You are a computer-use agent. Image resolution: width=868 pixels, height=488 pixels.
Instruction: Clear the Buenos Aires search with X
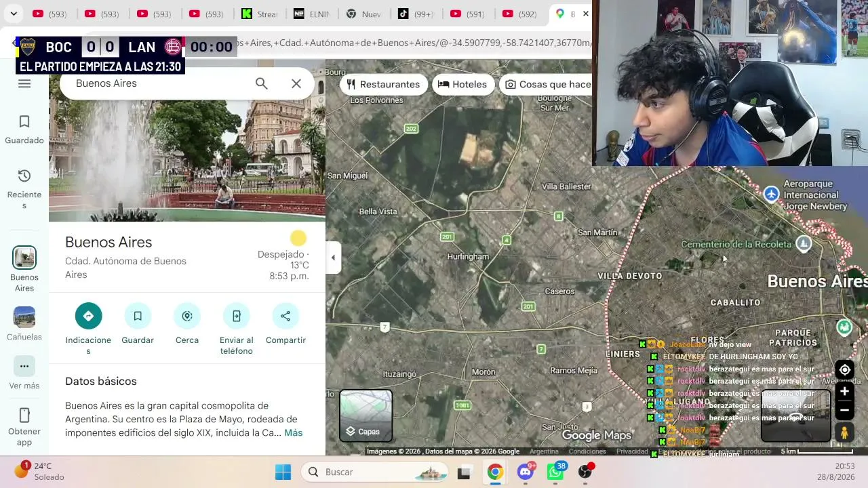[296, 83]
